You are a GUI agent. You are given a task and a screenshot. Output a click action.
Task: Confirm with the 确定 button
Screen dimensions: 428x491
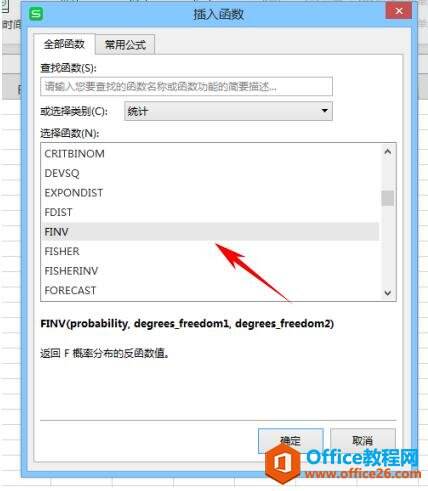pyautogui.click(x=291, y=441)
